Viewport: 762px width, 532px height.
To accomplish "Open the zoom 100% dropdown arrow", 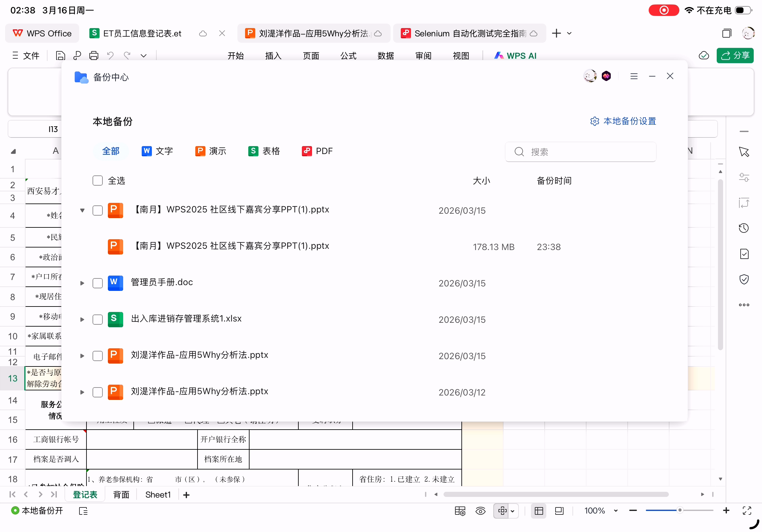I will (x=616, y=511).
